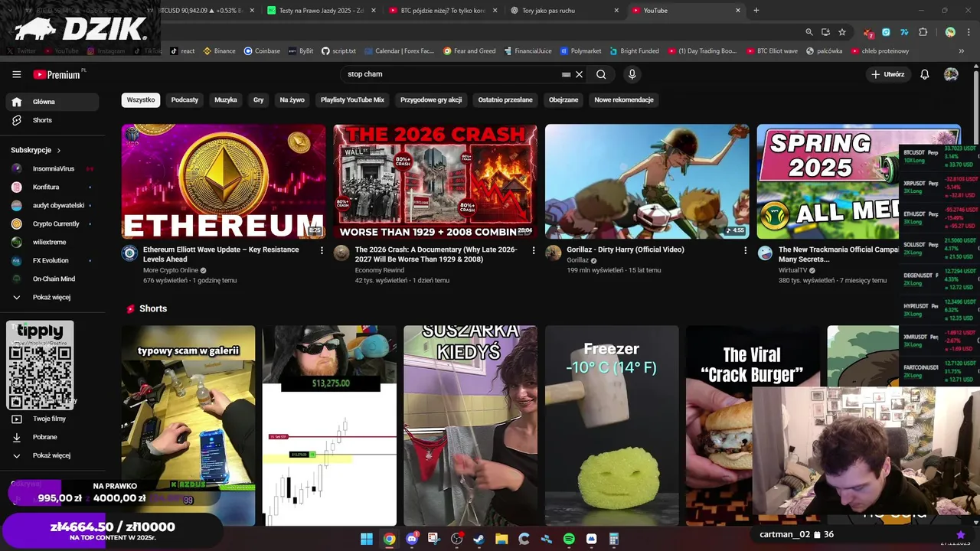Select the Muzyka filter chip
The width and height of the screenshot is (980, 551).
[x=226, y=99]
